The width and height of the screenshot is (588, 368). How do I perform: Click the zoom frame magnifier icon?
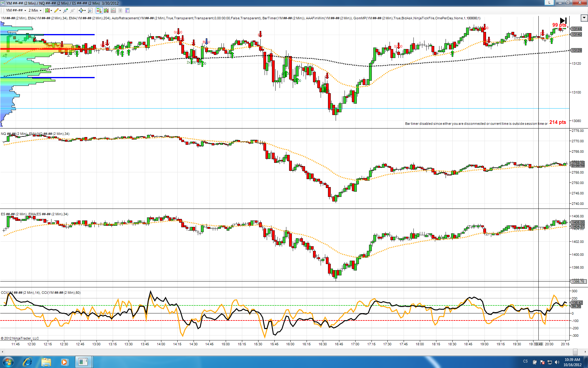90,10
